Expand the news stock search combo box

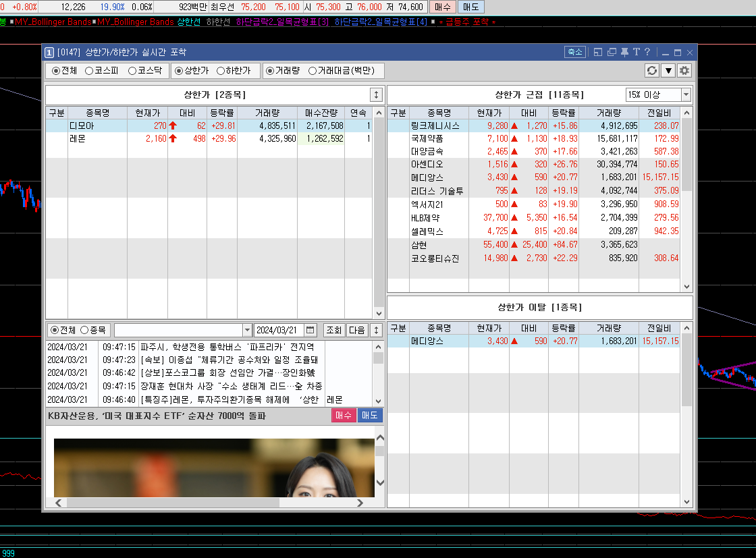246,330
